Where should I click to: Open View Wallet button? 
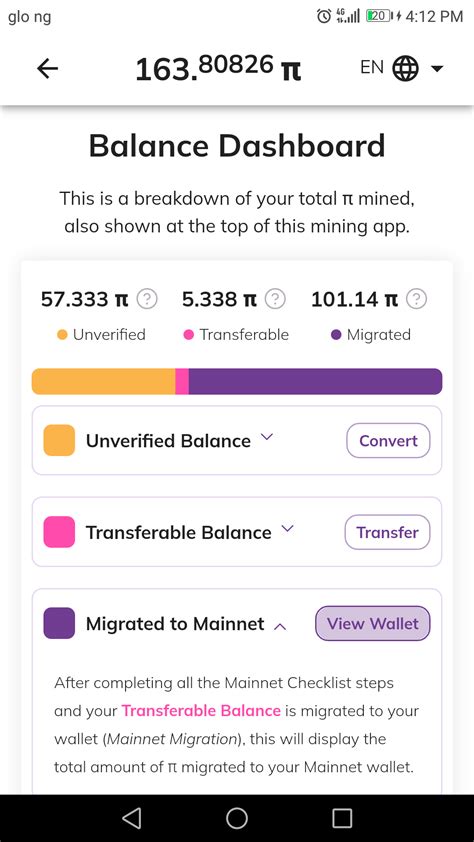373,623
